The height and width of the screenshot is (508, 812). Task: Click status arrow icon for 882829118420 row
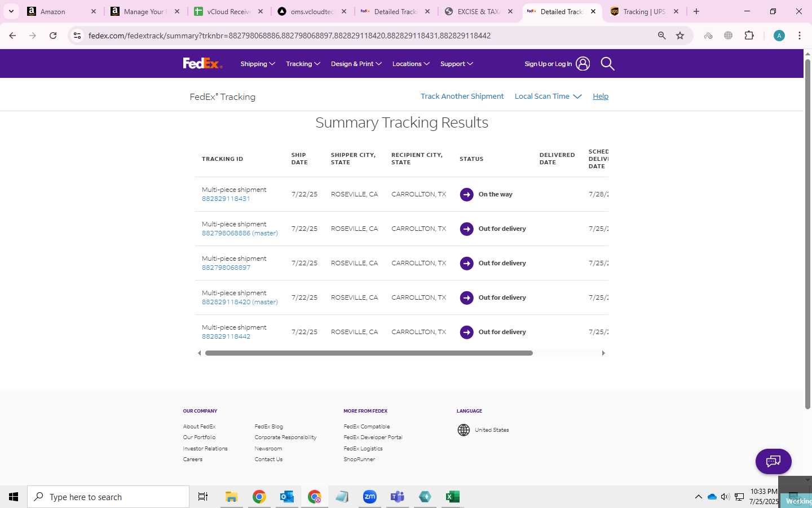(466, 298)
